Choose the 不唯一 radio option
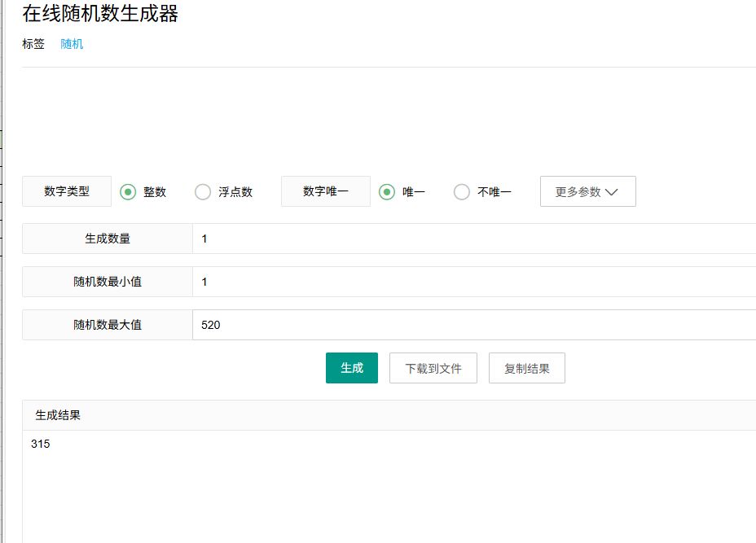Image resolution: width=756 pixels, height=543 pixels. (x=461, y=192)
